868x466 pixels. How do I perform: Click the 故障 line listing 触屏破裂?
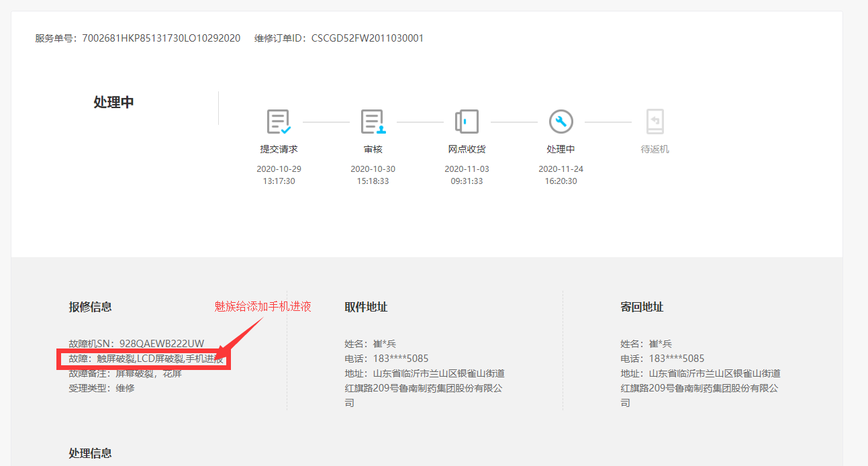click(x=146, y=359)
